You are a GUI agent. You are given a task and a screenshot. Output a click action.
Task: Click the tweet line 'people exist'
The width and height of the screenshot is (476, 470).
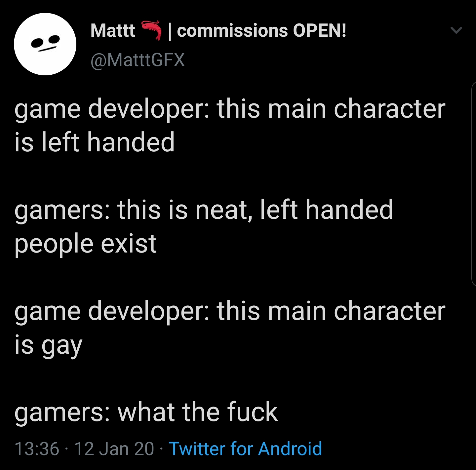[86, 244]
